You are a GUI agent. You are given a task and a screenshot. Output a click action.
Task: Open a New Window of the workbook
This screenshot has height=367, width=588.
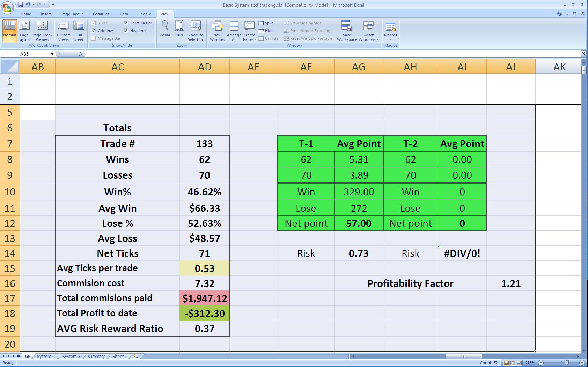(217, 31)
